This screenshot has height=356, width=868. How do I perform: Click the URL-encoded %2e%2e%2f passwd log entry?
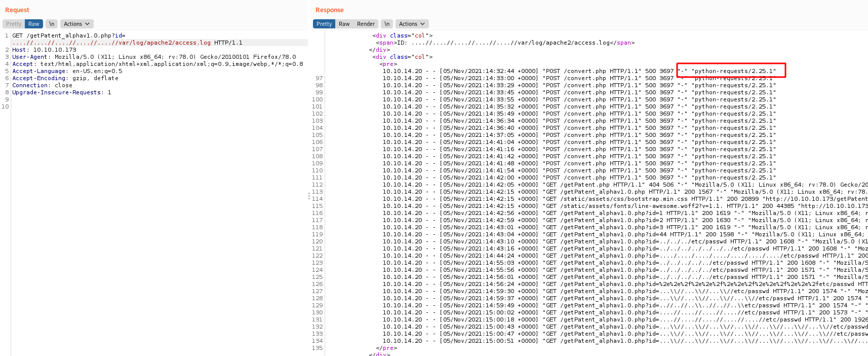(625, 284)
